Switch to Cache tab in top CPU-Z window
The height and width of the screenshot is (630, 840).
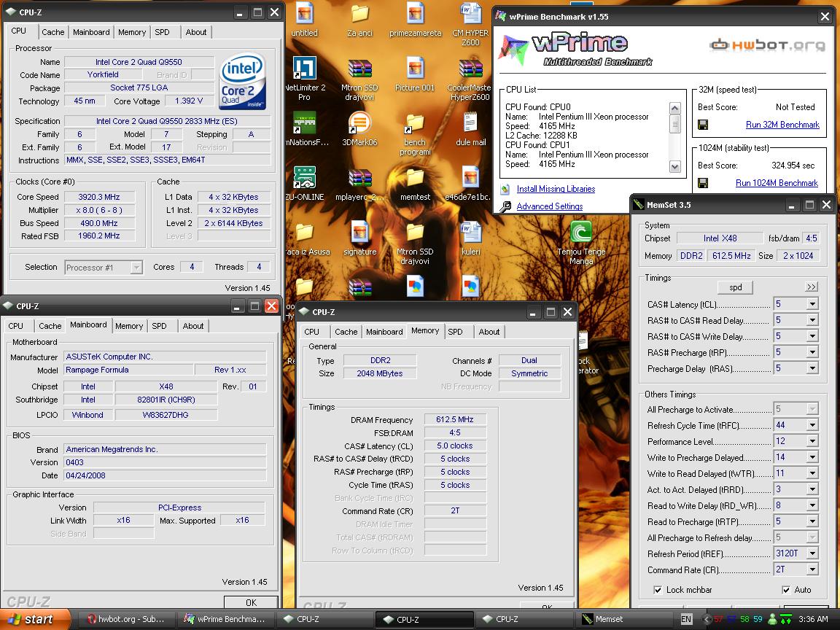(53, 32)
